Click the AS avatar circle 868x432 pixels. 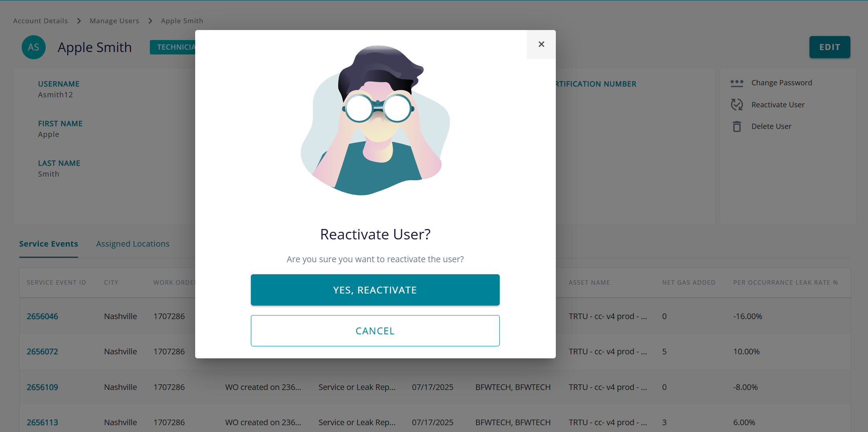34,47
